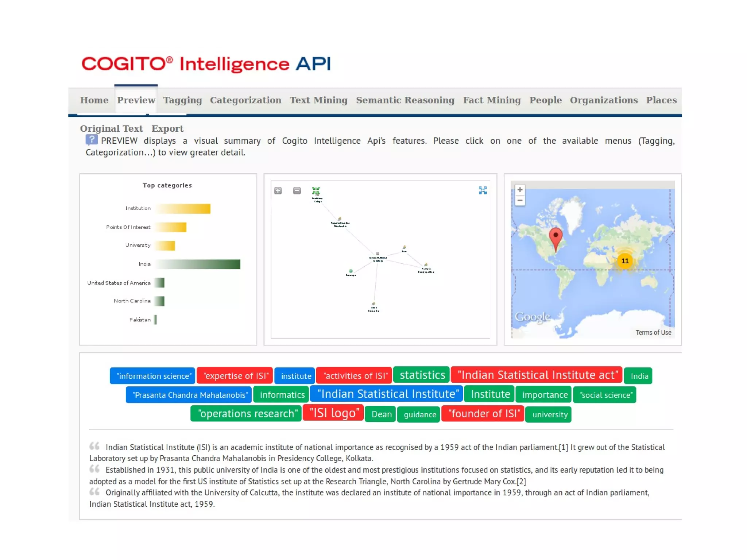747x560 pixels.
Task: Click the Original Text link
Action: (111, 128)
